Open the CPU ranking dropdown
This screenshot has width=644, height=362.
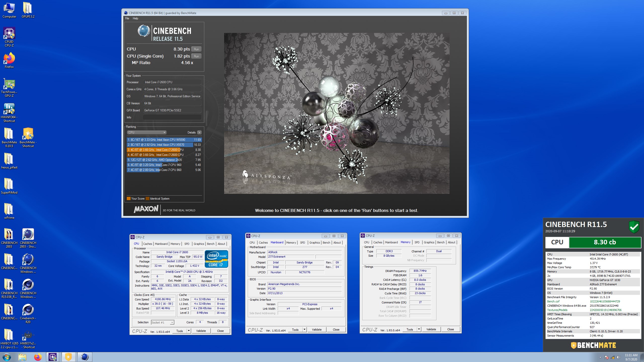[147, 132]
